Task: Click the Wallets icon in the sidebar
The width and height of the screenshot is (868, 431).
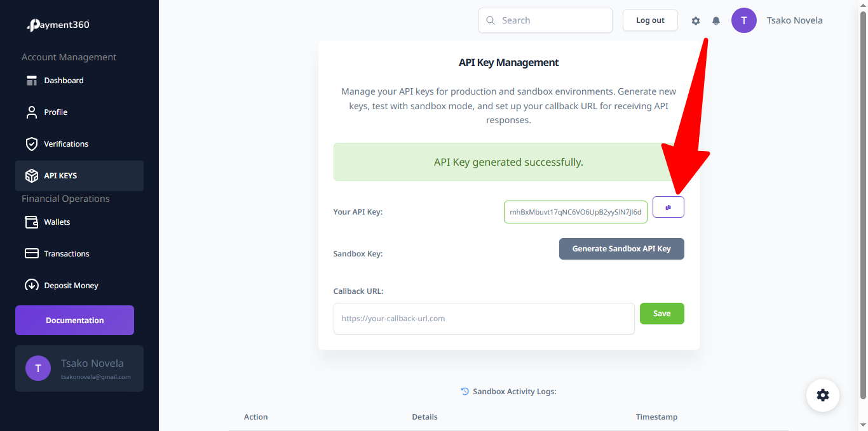Action: click(32, 222)
